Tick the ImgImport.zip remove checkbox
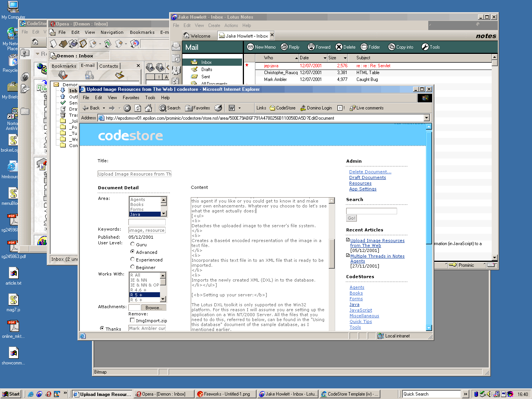 point(132,320)
